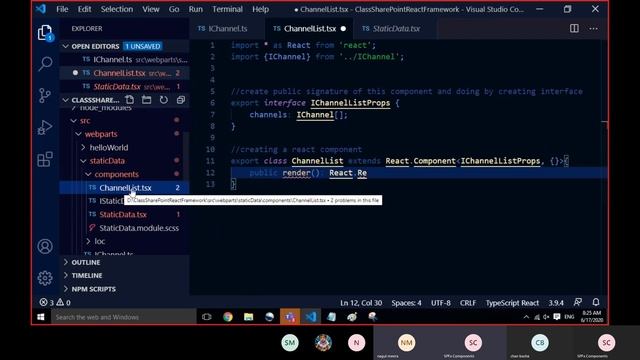Click the New Folder icon in explorer header
Screen dimensions: 640x360
coord(147,100)
